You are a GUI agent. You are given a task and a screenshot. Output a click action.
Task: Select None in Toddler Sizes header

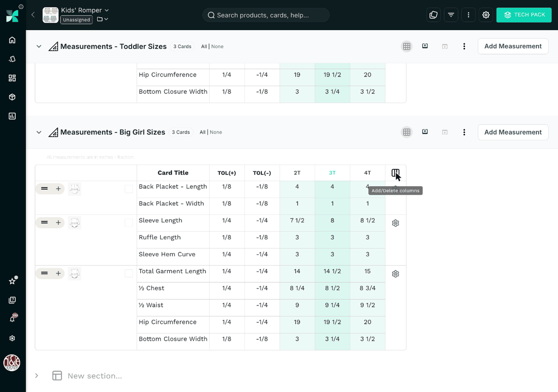pyautogui.click(x=217, y=46)
